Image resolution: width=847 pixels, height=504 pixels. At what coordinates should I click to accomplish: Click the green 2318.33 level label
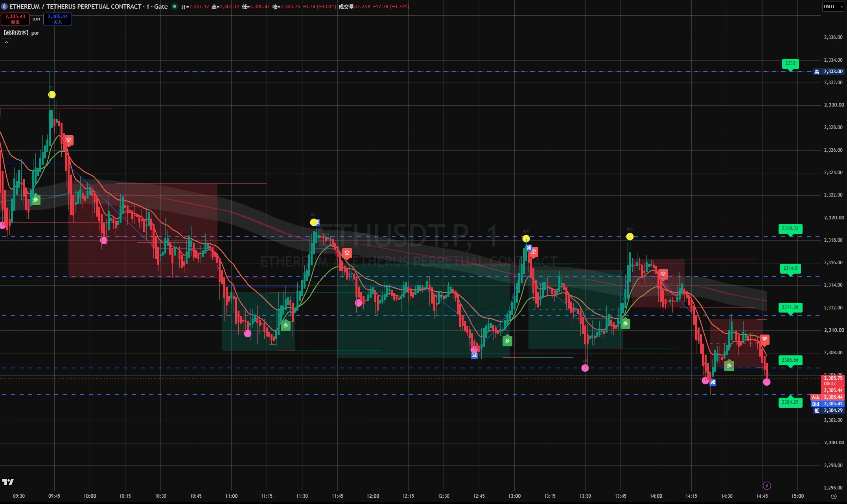[x=790, y=228]
